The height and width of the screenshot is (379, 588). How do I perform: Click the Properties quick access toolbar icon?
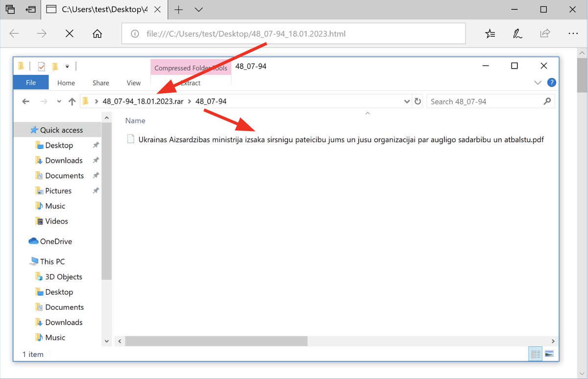(41, 66)
